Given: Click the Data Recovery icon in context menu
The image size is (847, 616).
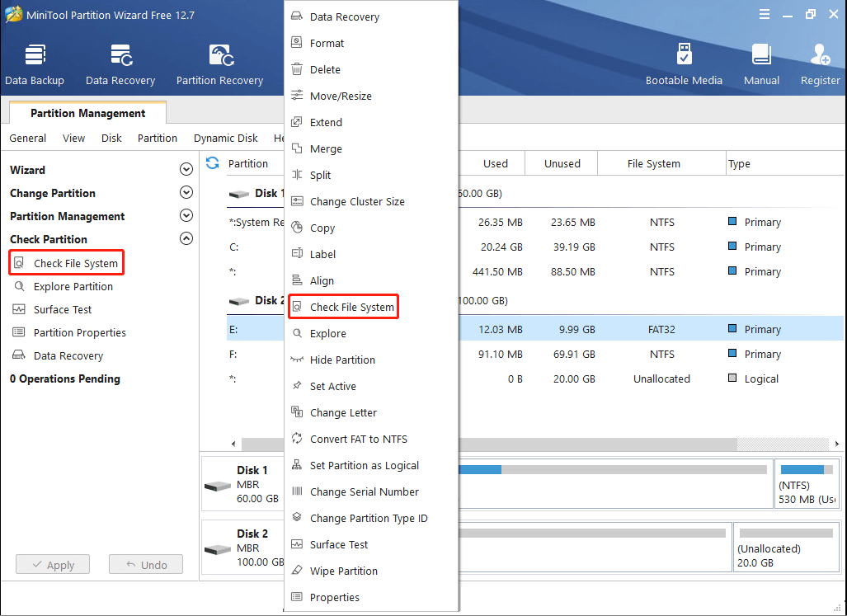Looking at the screenshot, I should pos(297,16).
